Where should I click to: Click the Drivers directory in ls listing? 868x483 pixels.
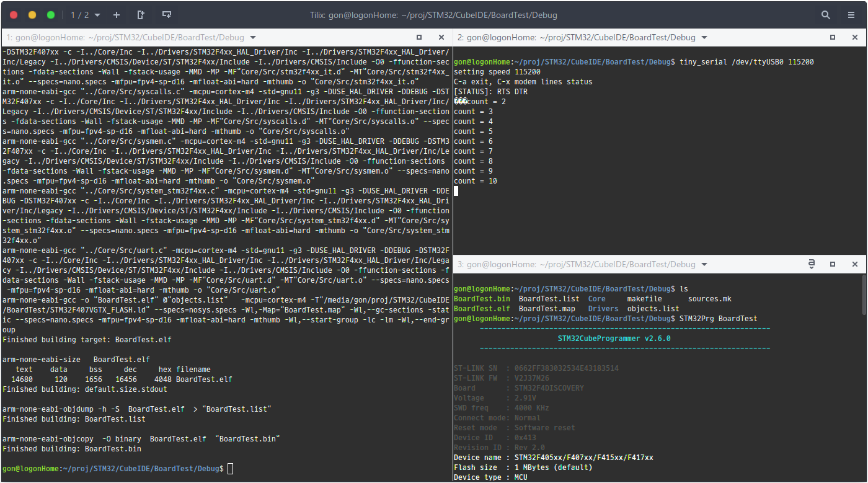(603, 309)
